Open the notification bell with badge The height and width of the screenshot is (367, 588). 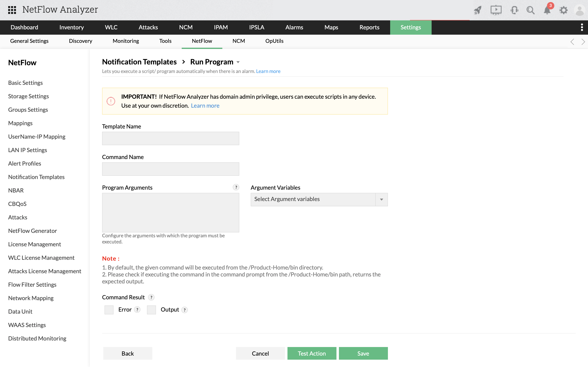tap(547, 10)
